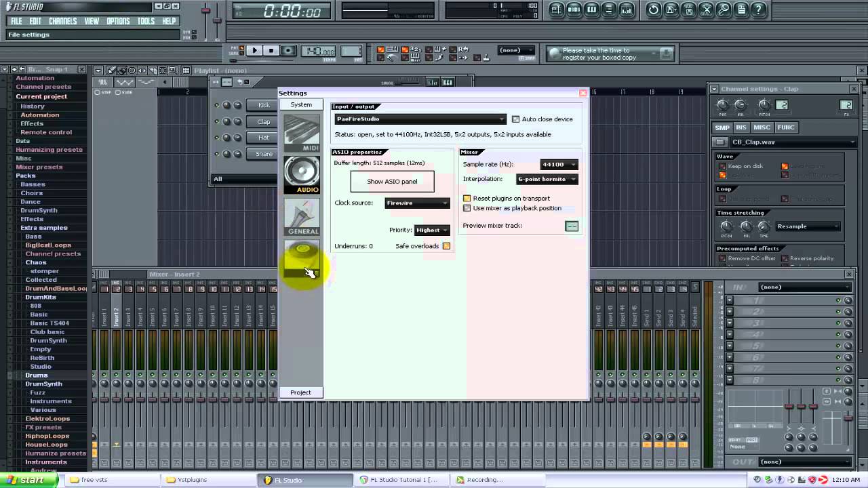Click Show ASIO panel button

(x=392, y=182)
